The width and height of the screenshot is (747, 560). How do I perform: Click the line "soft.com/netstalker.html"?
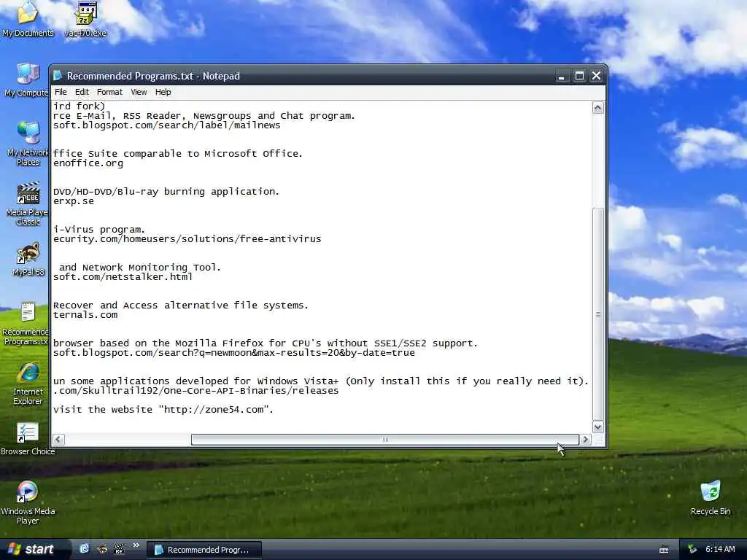pos(123,276)
